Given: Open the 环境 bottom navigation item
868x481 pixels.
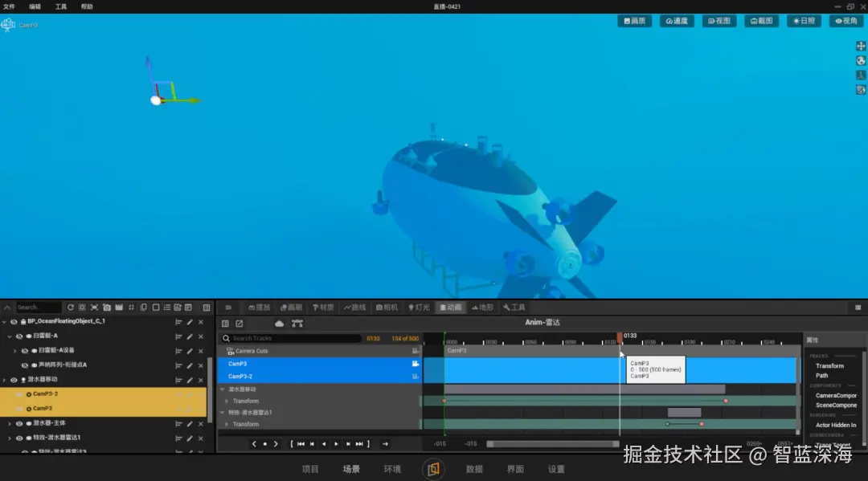Looking at the screenshot, I should coord(392,470).
